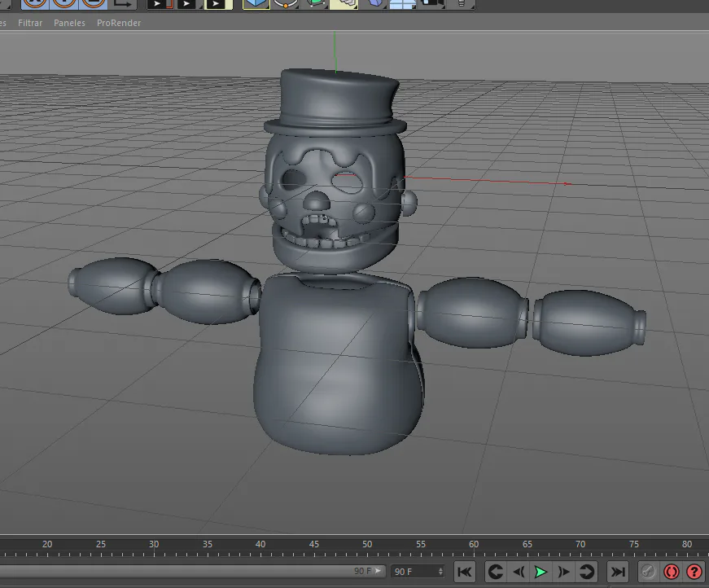Select the model's nose
Viewport: 709px width, 588px height.
316,201
